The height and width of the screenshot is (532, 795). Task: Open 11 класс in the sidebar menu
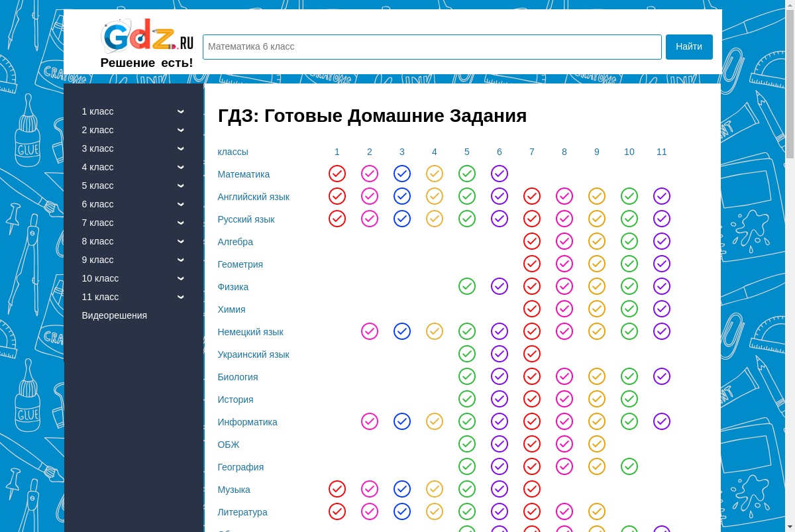pos(100,297)
